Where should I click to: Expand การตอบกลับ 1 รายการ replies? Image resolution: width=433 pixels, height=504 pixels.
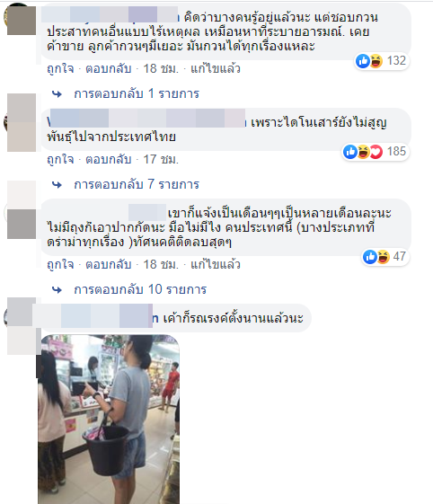(x=137, y=93)
